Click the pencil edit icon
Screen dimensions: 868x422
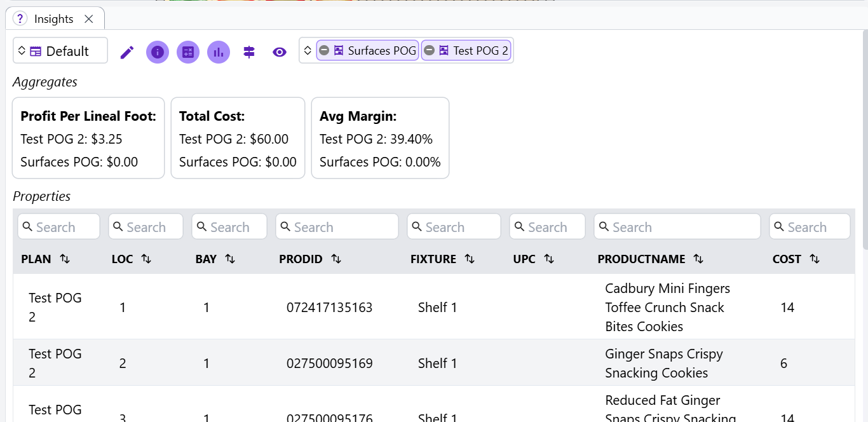pos(127,52)
